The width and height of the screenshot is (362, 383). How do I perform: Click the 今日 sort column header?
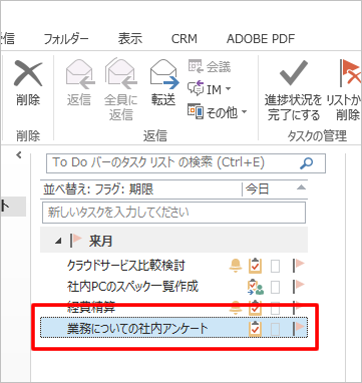coord(257,189)
